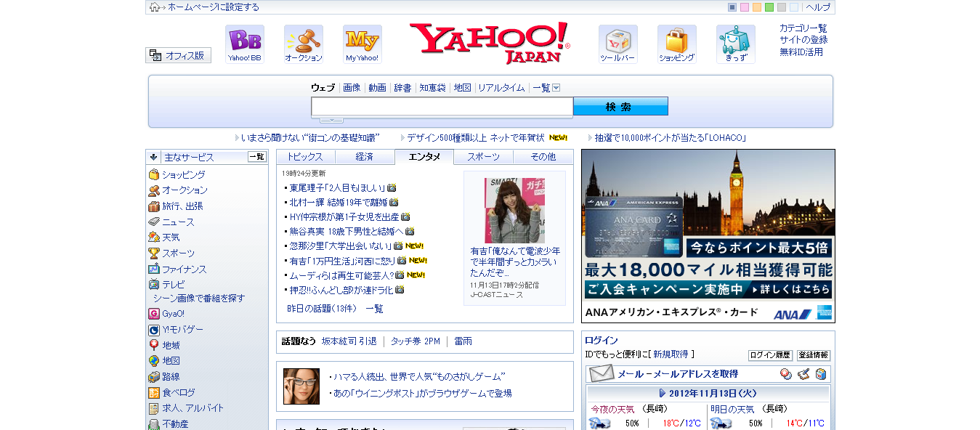Screen dimensions: 980x430
Task: Click camera icon beside 東尾理子 headline
Action: coord(392,187)
